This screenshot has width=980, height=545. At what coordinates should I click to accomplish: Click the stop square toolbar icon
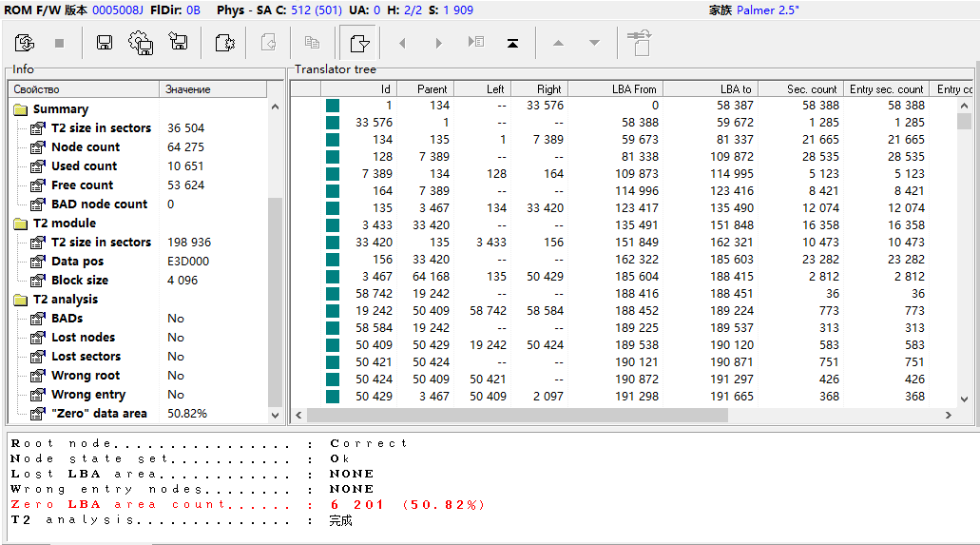coord(59,43)
